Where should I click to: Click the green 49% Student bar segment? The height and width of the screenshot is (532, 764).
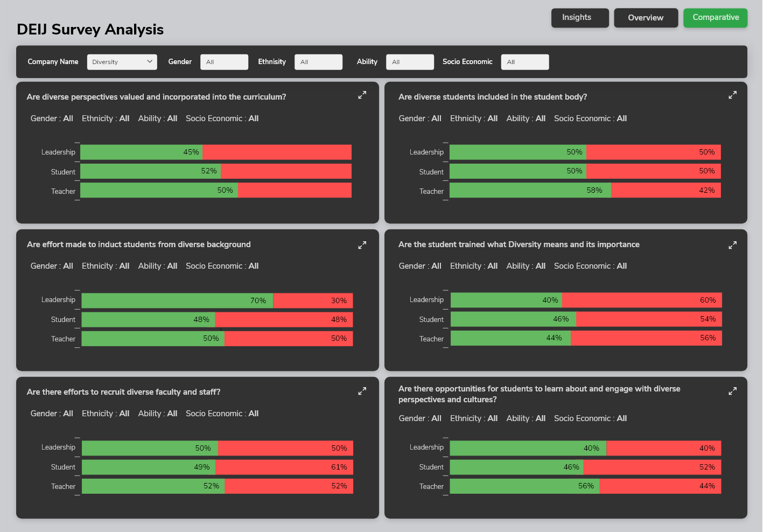(x=149, y=467)
